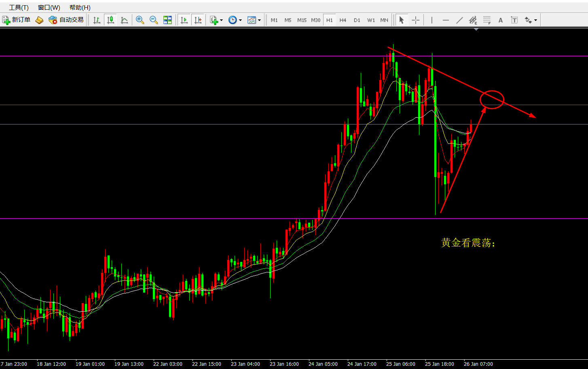Viewport: 588px width, 369px height.
Task: Click the 新订单 new order button
Action: point(16,20)
